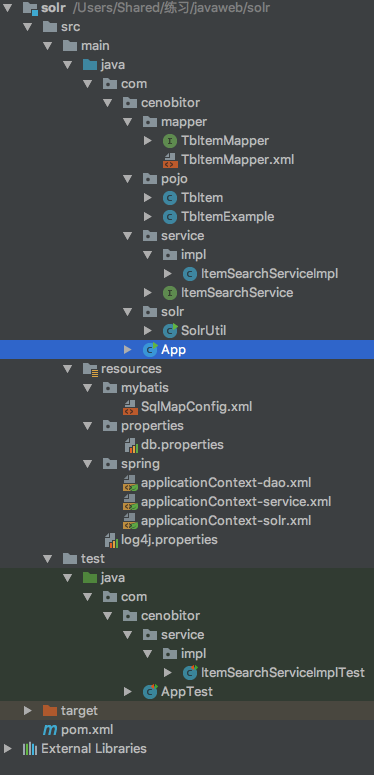Click the App runnable class icon

pos(150,349)
